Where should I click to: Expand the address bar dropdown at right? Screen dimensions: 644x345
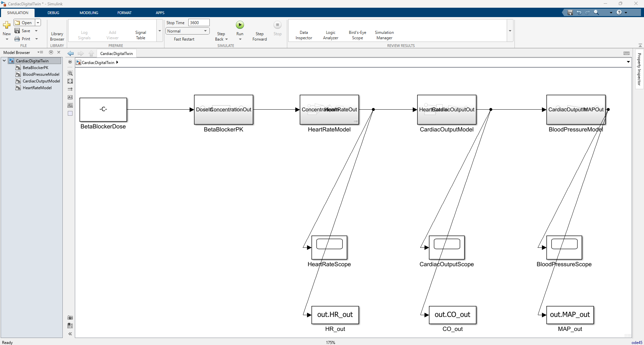(628, 62)
